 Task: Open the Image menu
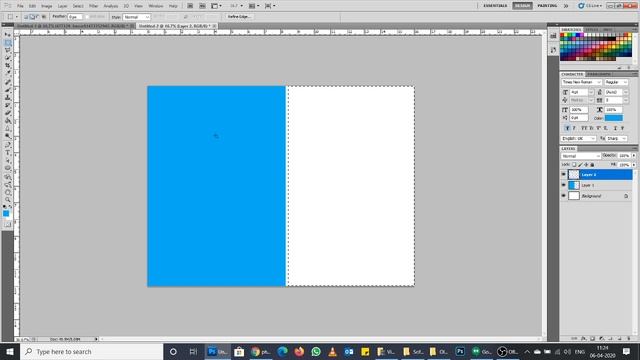coord(47,6)
